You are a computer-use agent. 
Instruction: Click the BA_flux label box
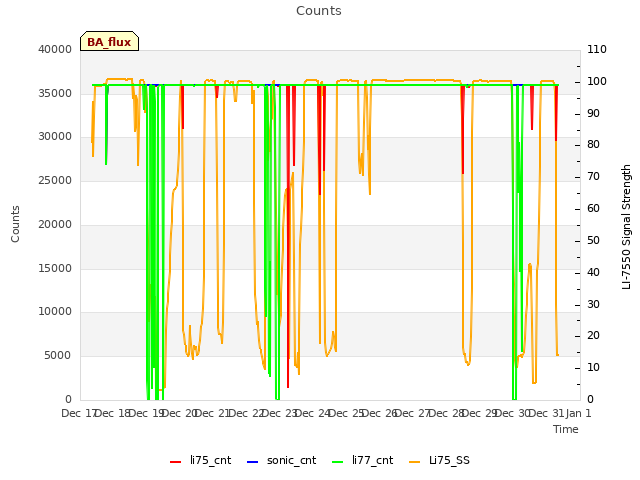point(109,41)
